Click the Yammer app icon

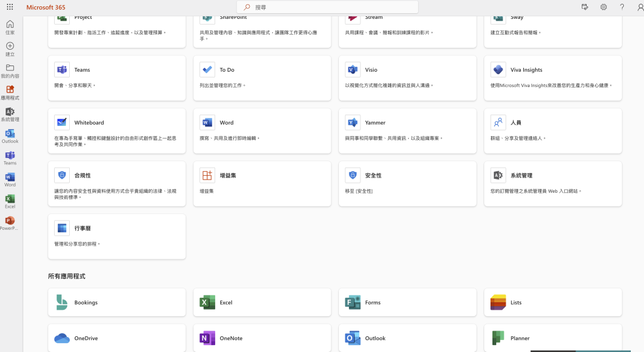click(353, 123)
